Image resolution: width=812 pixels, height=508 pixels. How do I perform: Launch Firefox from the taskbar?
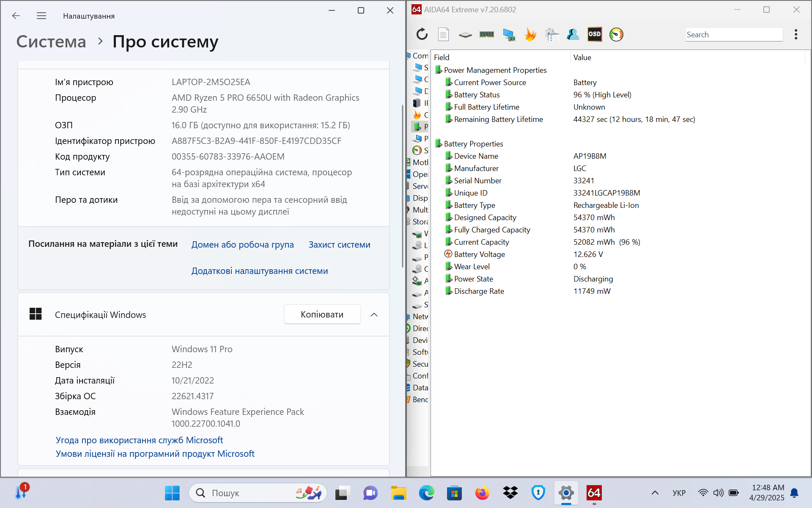(x=482, y=493)
